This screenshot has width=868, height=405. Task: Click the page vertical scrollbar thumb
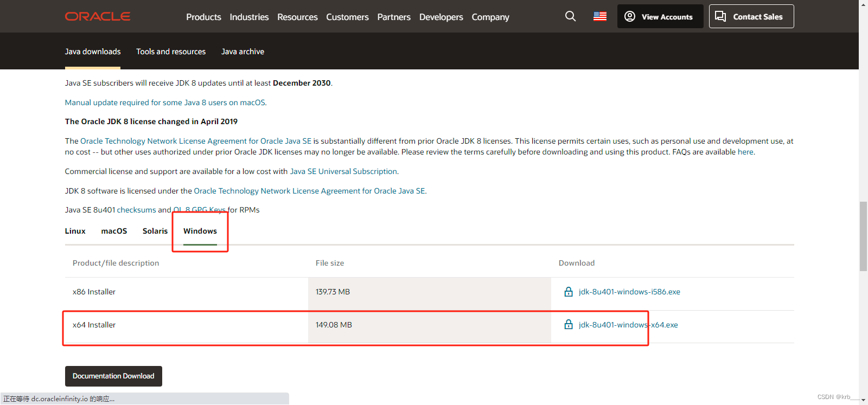[863, 236]
